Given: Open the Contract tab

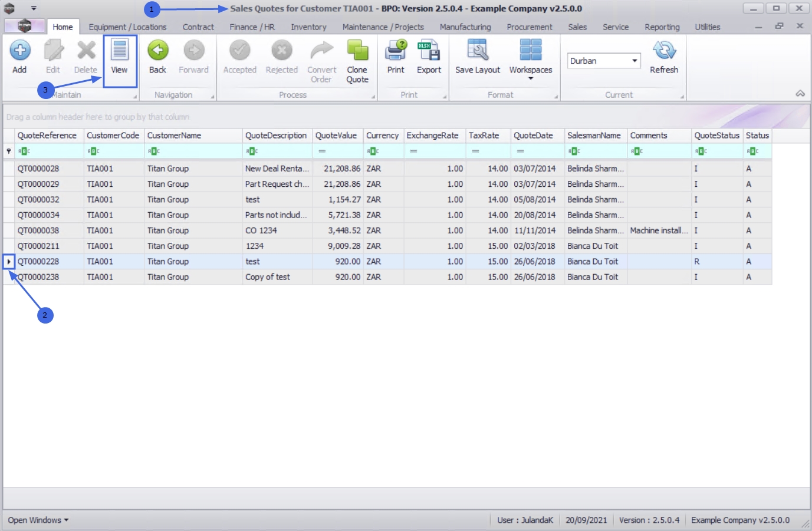Looking at the screenshot, I should (198, 27).
